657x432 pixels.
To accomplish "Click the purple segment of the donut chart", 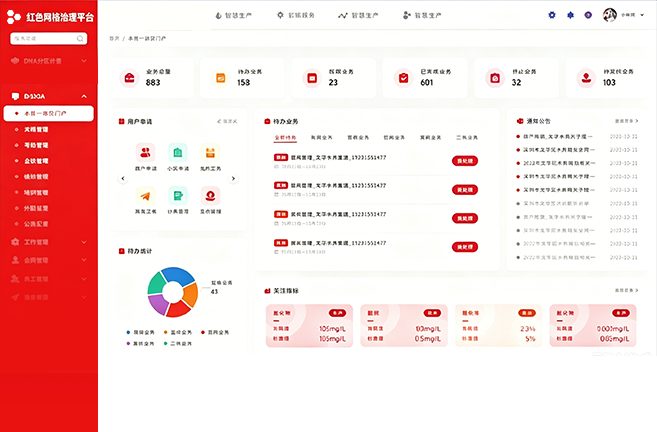I will point(158,304).
